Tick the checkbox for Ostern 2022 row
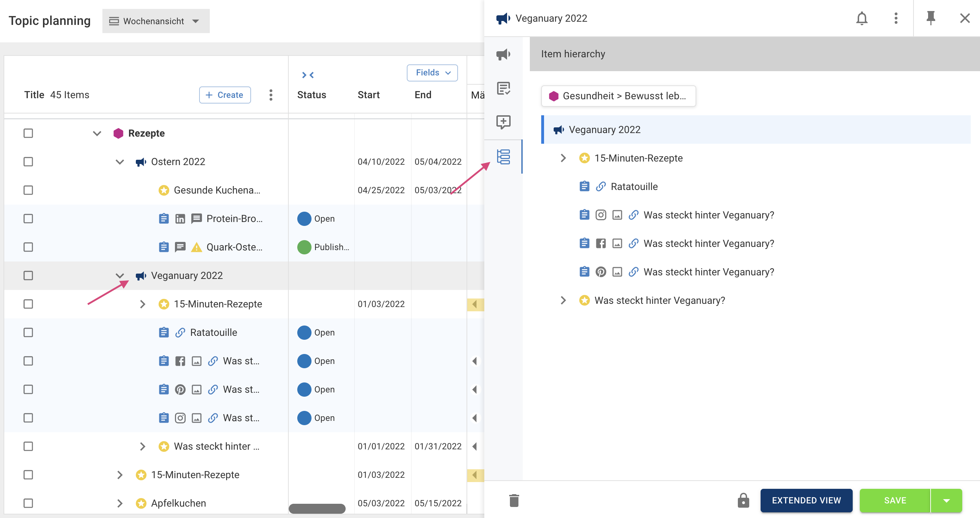Screen dimensions: 980x518 pyautogui.click(x=28, y=162)
